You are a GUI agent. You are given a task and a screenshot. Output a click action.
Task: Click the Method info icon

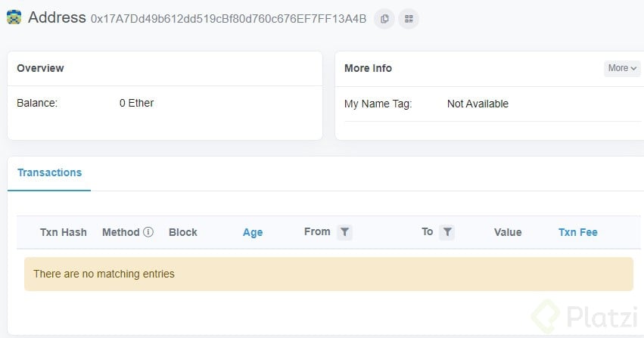click(x=148, y=232)
